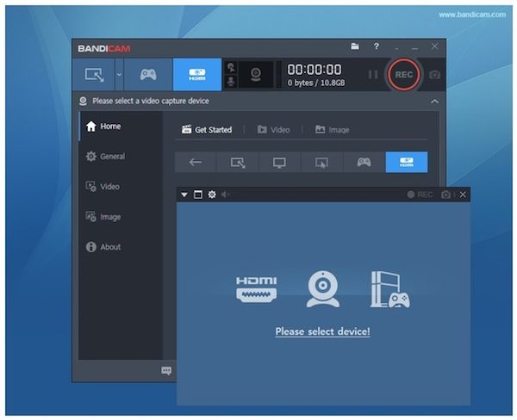Choose game recording mode in Get Started
Viewport: 517px width, 420px height.
click(364, 162)
